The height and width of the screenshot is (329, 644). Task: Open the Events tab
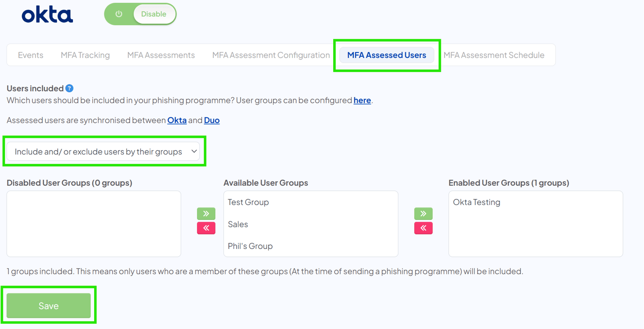[x=30, y=55]
